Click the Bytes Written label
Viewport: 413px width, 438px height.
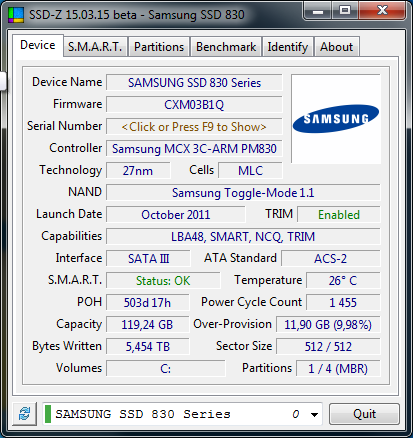[x=67, y=346]
